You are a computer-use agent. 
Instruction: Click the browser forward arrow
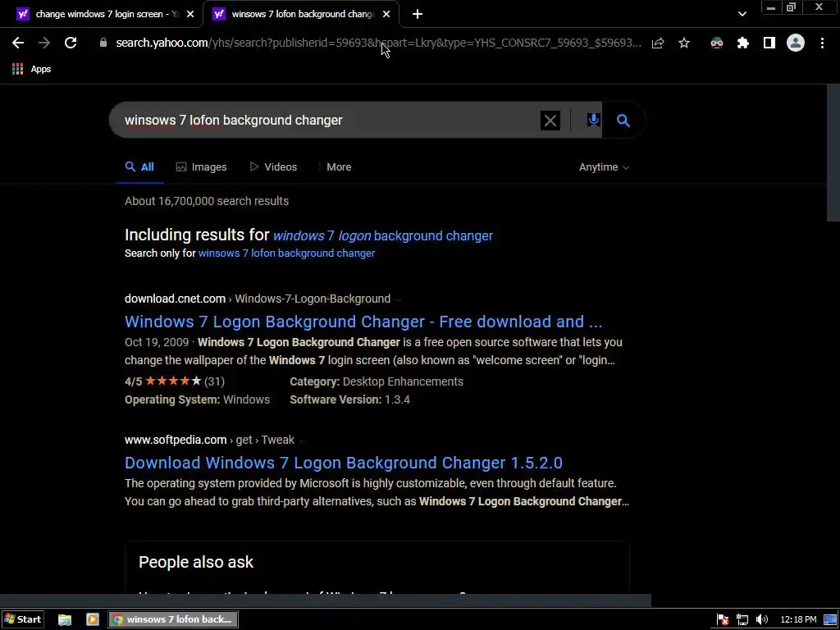(44, 43)
